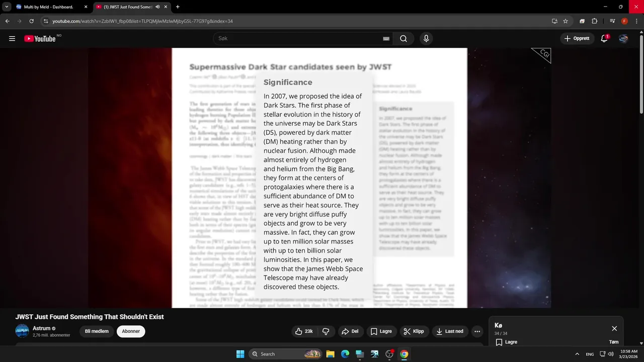Open the YouTube guide hamburger menu
Viewport: 644px width, 362px height.
click(12, 39)
